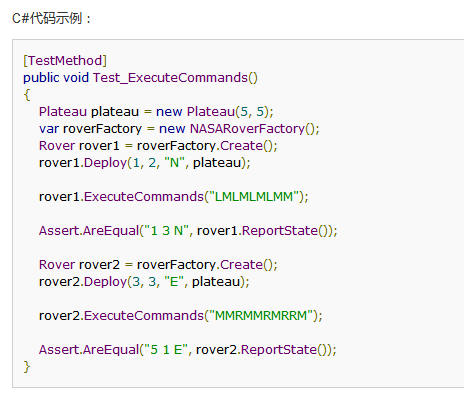Viewport: 464px width, 405px height.
Task: Click the [TestMethod] attribute line
Action: 65,61
